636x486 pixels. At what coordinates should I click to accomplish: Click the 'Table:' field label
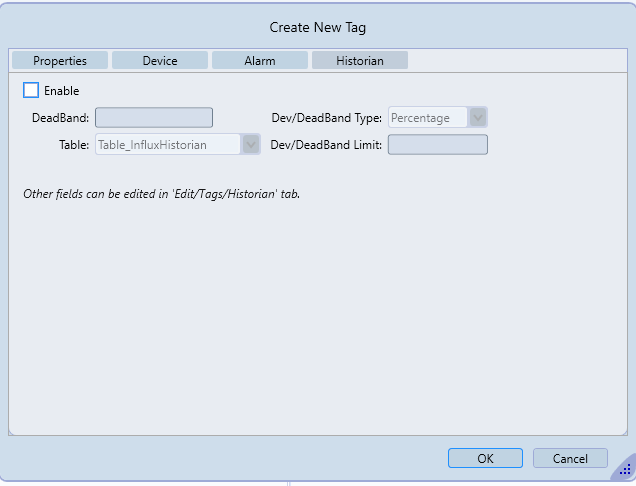[74, 145]
